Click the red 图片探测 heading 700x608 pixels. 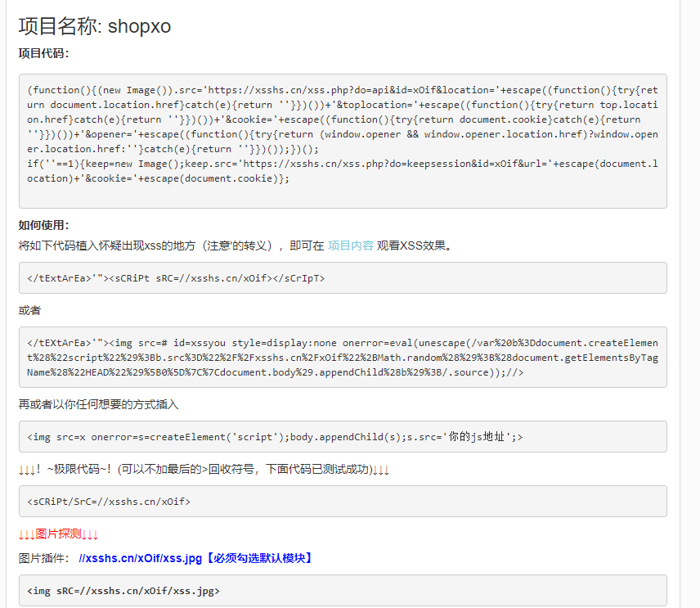(x=58, y=534)
